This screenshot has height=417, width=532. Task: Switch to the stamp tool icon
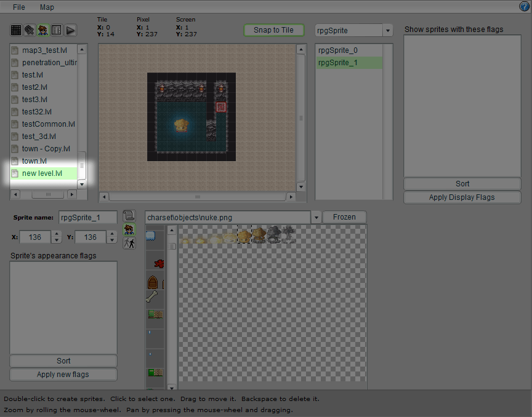[30, 30]
